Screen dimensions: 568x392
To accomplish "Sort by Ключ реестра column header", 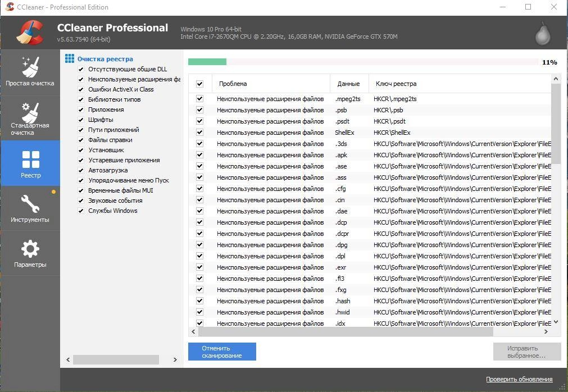I will [460, 84].
